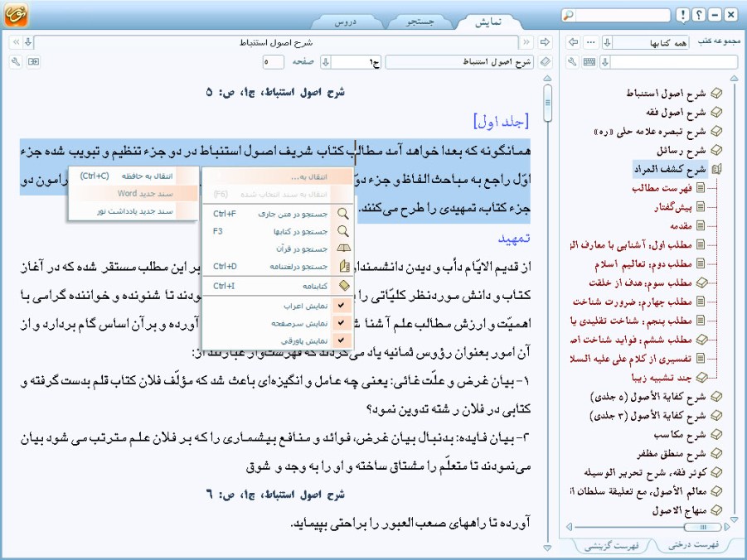747x560 pixels.
Task: Click the صفحه page number field
Action: pyautogui.click(x=273, y=62)
